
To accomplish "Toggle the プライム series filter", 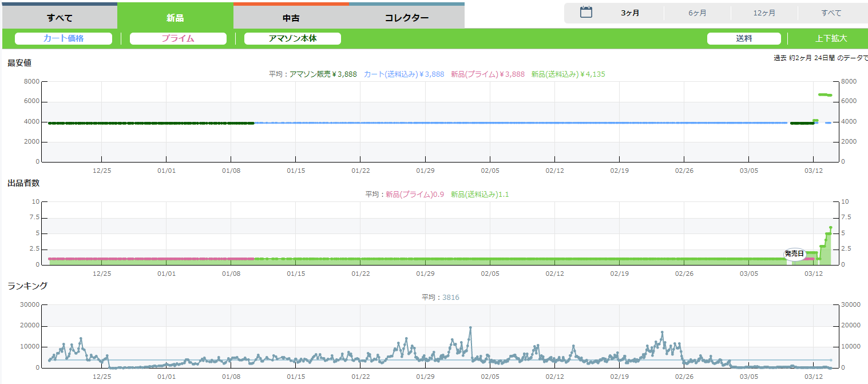I will [x=177, y=38].
